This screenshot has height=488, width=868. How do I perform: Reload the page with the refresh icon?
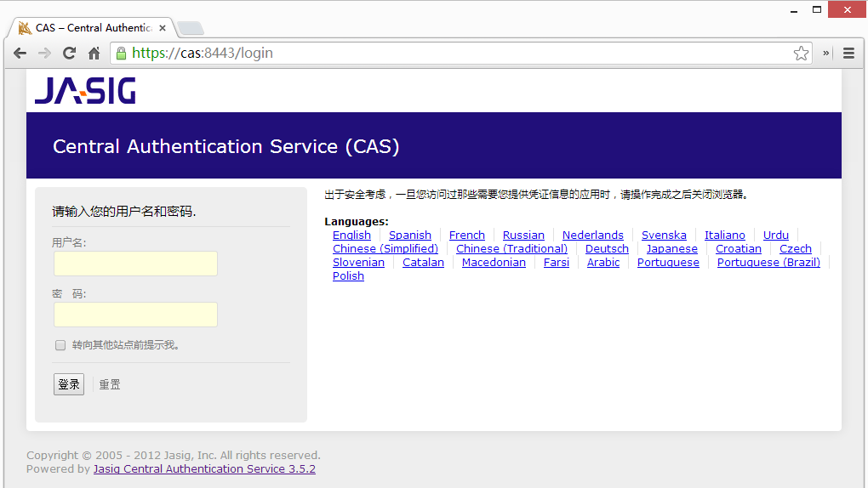70,53
